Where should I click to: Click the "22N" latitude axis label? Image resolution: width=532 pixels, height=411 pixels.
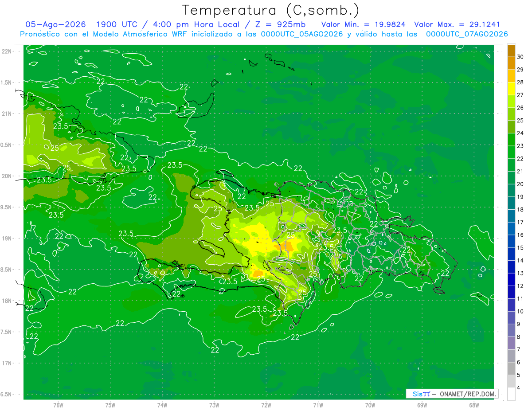click(7, 51)
